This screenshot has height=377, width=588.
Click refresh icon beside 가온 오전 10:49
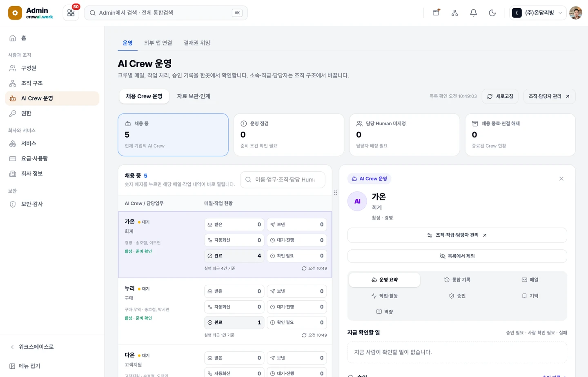(x=304, y=268)
